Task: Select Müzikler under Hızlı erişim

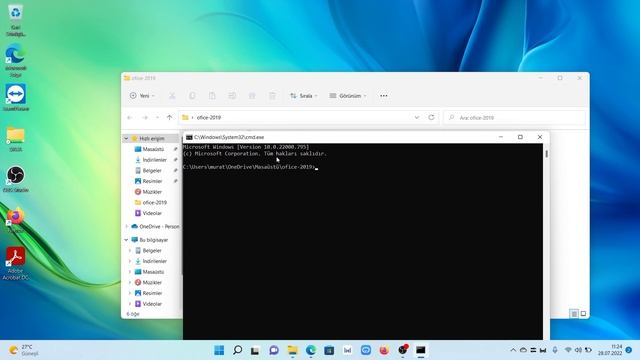Action: click(152, 192)
